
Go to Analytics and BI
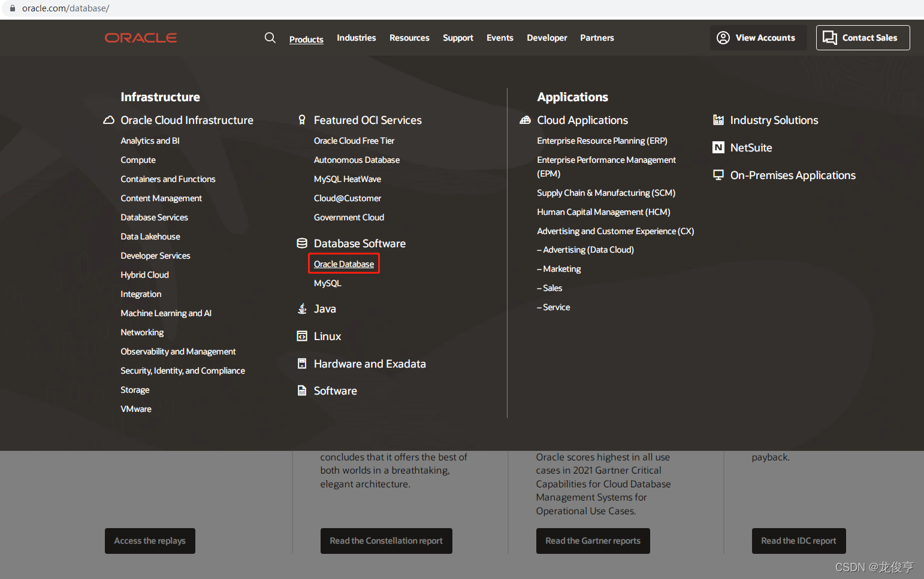pyautogui.click(x=150, y=141)
